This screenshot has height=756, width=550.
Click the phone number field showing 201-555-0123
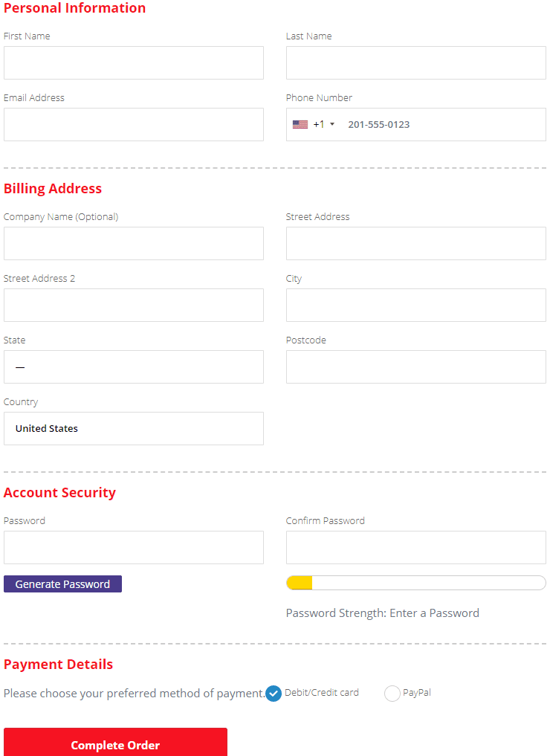pyautogui.click(x=444, y=124)
